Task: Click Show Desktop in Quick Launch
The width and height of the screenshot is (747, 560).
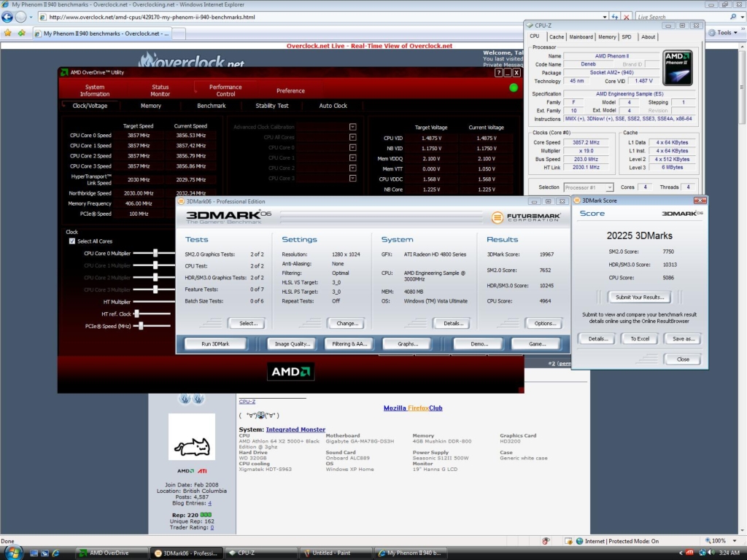Action: (34, 553)
